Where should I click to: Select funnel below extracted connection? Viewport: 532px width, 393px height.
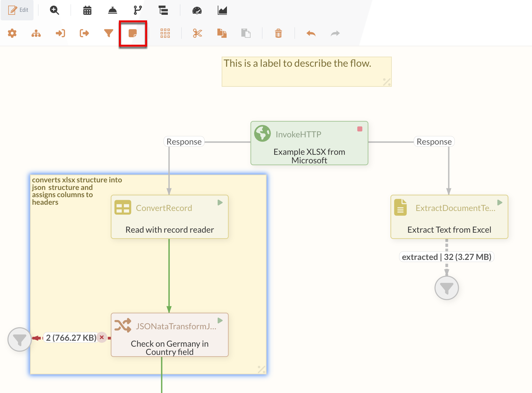(447, 288)
